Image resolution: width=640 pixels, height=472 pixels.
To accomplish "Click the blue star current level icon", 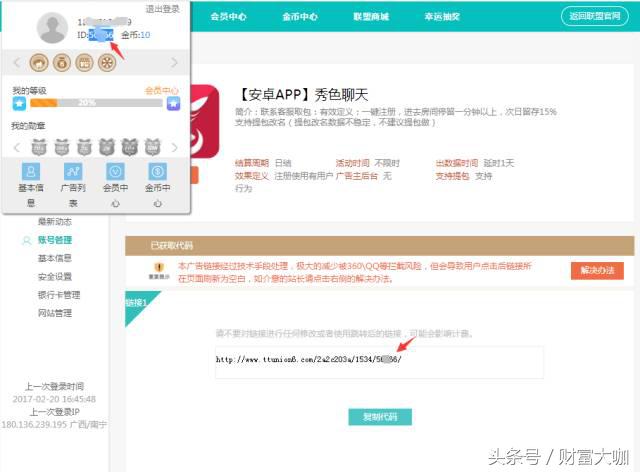I will pos(19,103).
